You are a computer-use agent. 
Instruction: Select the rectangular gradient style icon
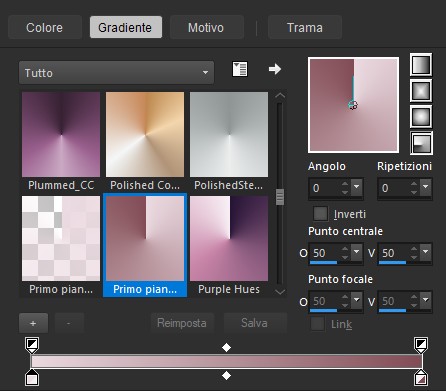coord(421,91)
